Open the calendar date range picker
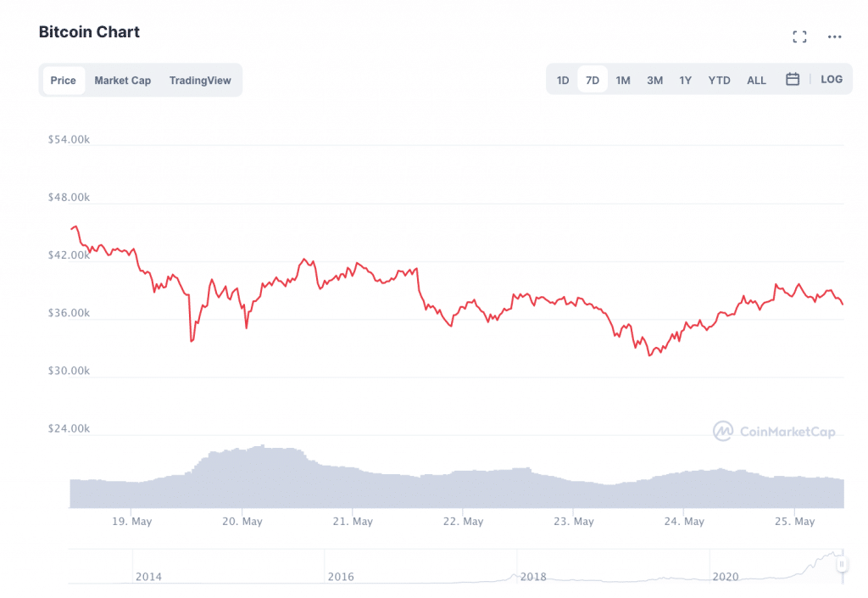This screenshot has width=868, height=598. [x=793, y=80]
